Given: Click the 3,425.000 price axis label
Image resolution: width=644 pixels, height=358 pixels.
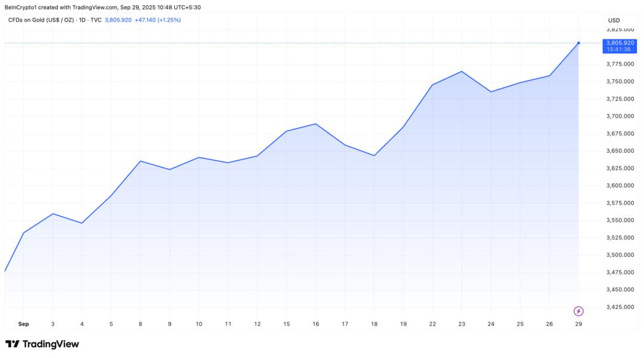Looking at the screenshot, I should point(620,307).
